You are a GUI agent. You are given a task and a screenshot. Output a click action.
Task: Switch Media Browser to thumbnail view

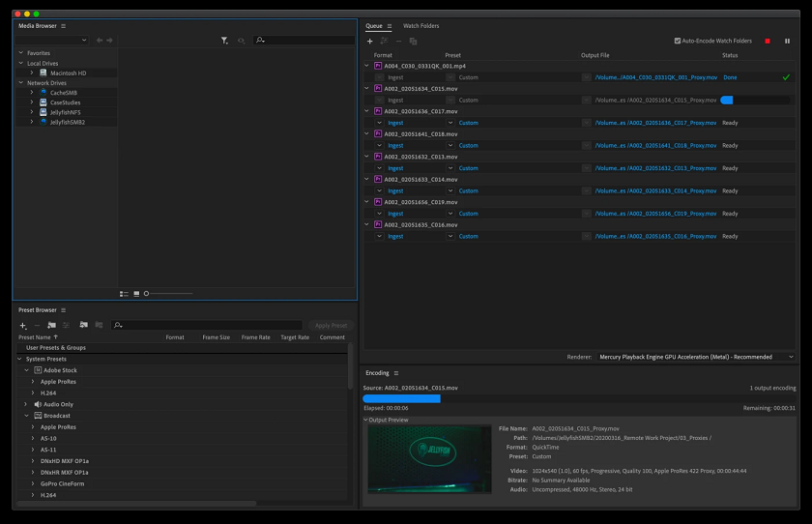pyautogui.click(x=136, y=293)
